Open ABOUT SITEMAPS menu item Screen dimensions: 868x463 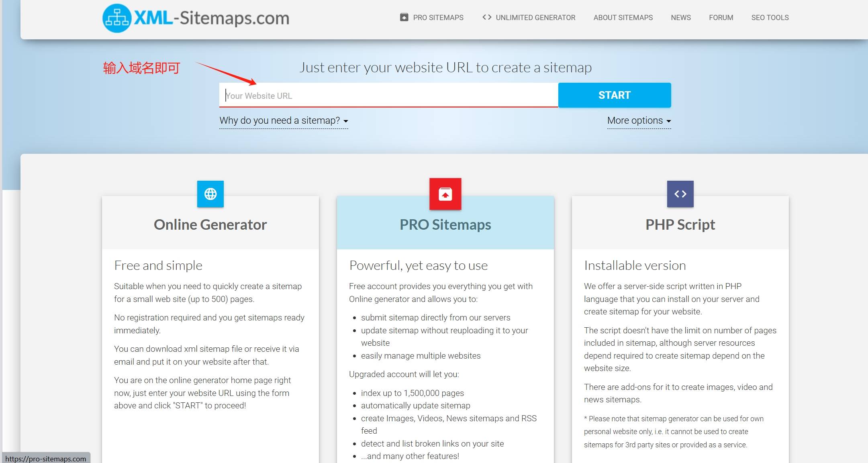623,18
